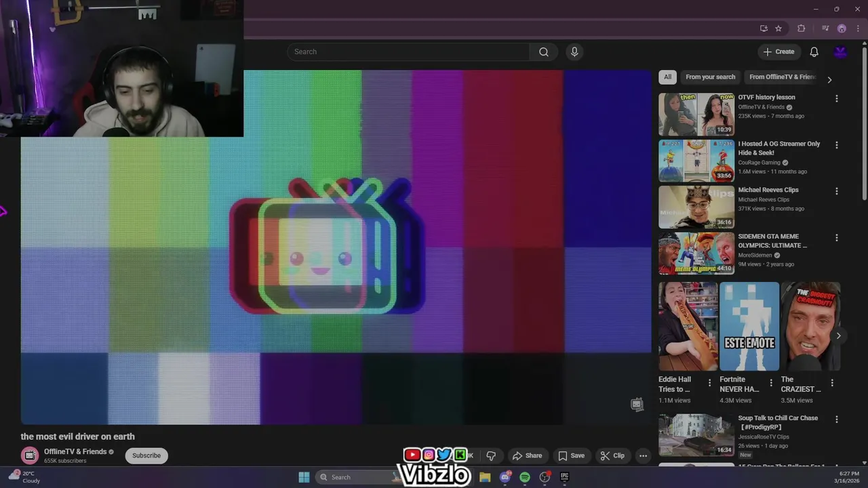Open the Eddie Hall Tries to short
This screenshot has width=868, height=488.
688,327
